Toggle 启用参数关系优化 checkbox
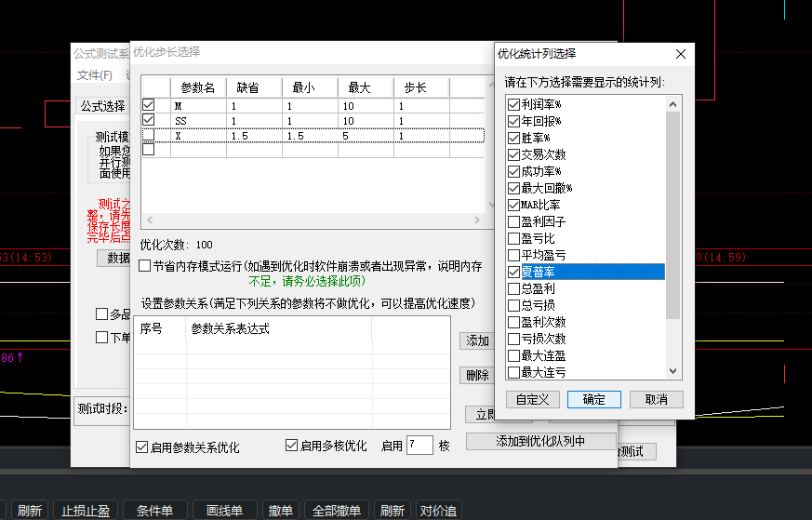Image resolution: width=812 pixels, height=520 pixels. [142, 447]
